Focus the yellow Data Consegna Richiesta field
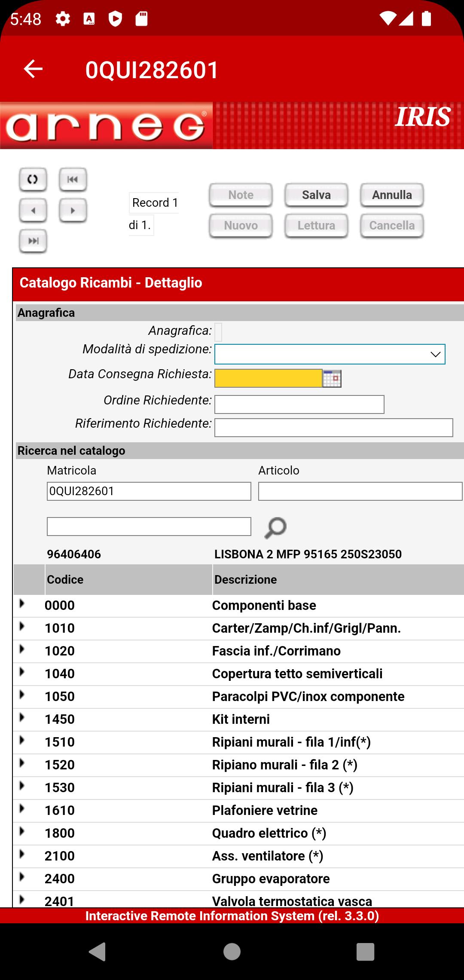464x980 pixels. [269, 378]
